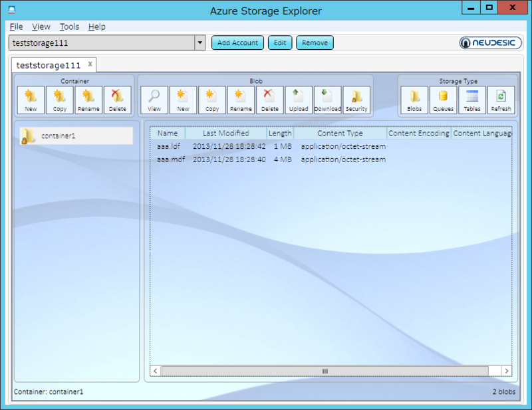Open the Help menu
This screenshot has height=410, width=532.
(x=97, y=27)
